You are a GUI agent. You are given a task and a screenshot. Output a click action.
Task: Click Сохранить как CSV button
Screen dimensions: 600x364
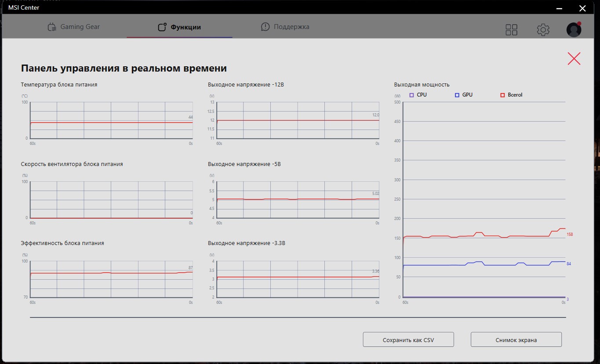click(408, 340)
